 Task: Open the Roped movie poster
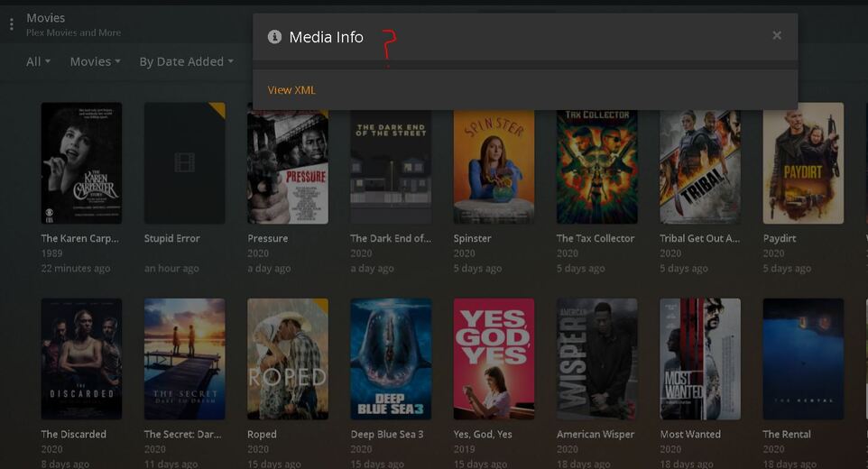click(287, 359)
